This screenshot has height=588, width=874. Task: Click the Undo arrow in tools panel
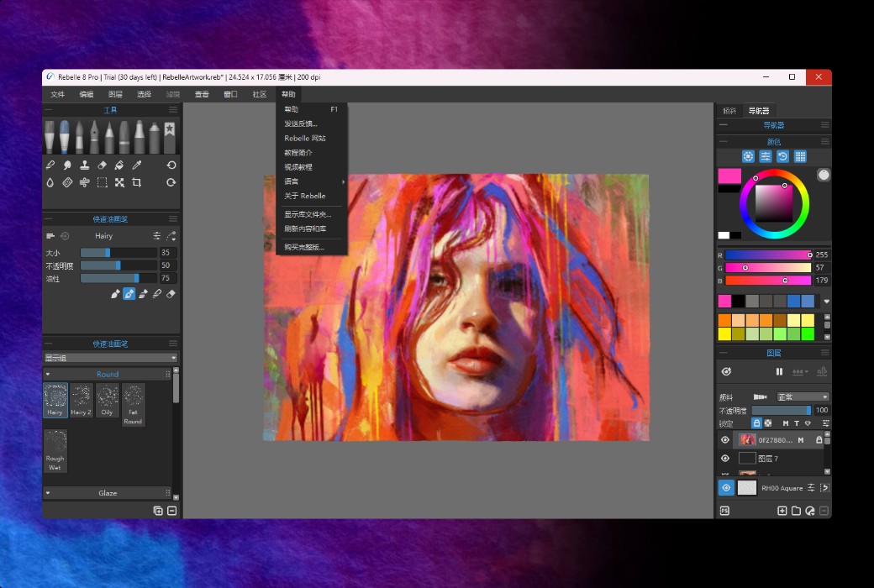(171, 165)
